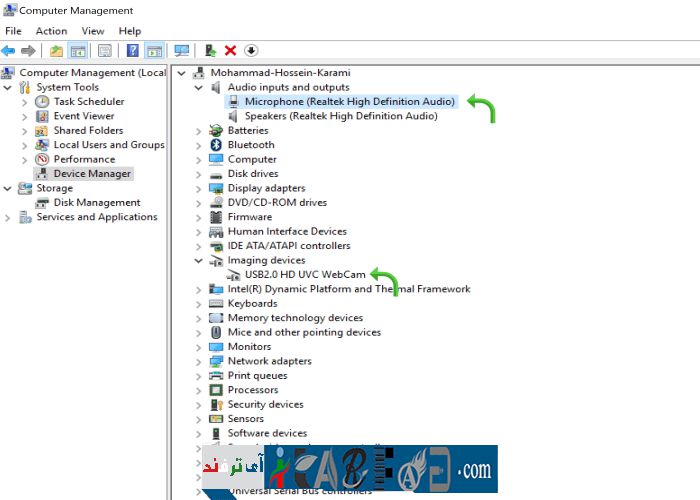Image resolution: width=700 pixels, height=500 pixels.
Task: Select Speakers (Realtek High Definition Audio)
Action: pyautogui.click(x=340, y=116)
